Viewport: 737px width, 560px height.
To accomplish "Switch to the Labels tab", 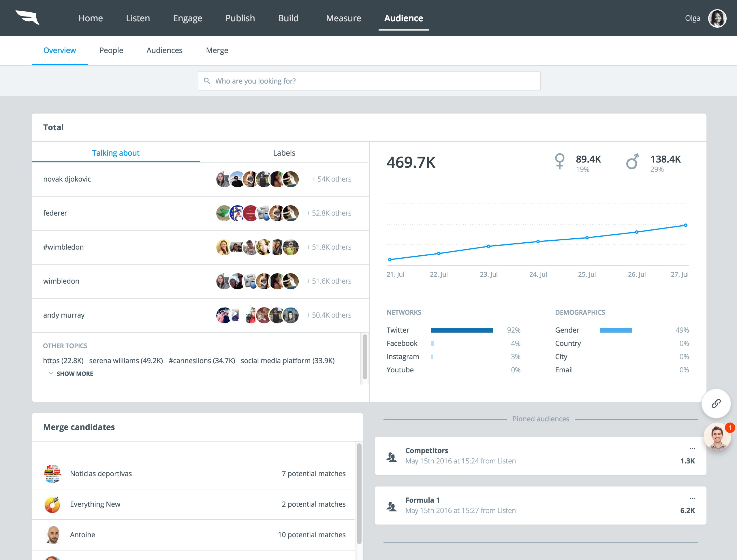I will tap(284, 153).
